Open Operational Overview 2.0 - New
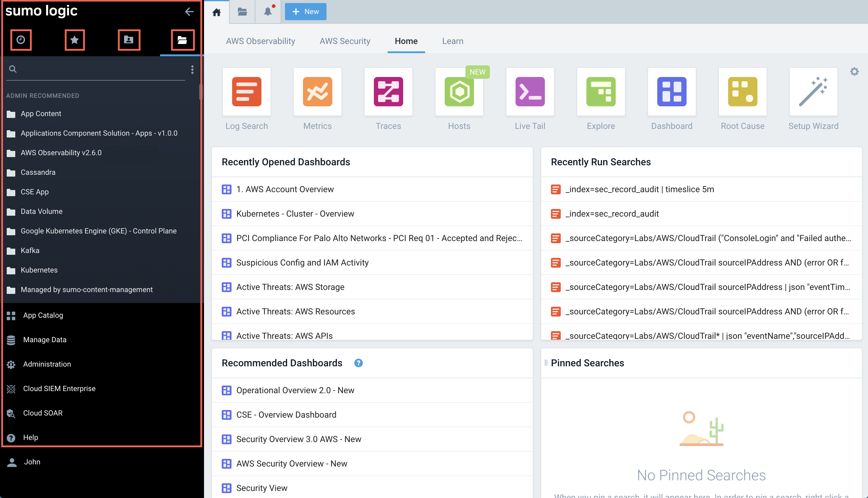868x498 pixels. click(372, 390)
